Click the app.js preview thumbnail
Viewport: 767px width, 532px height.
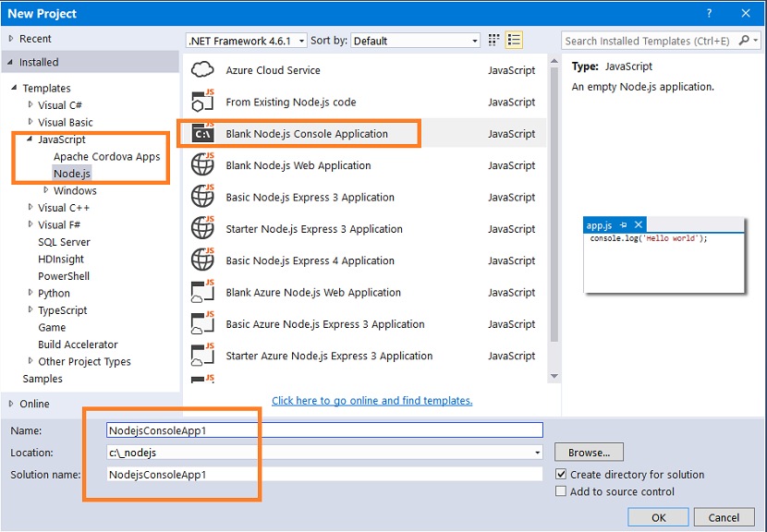(664, 255)
